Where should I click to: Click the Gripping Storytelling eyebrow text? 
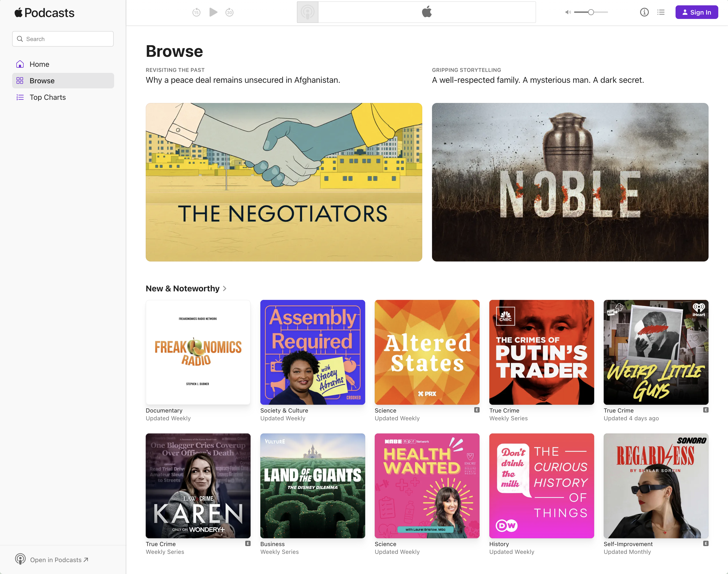(466, 70)
